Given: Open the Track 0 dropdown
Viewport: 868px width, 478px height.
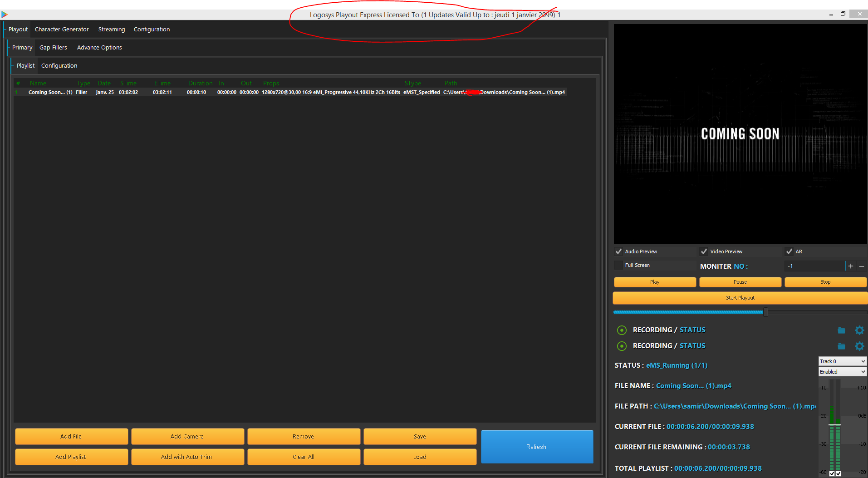Looking at the screenshot, I should pyautogui.click(x=843, y=361).
